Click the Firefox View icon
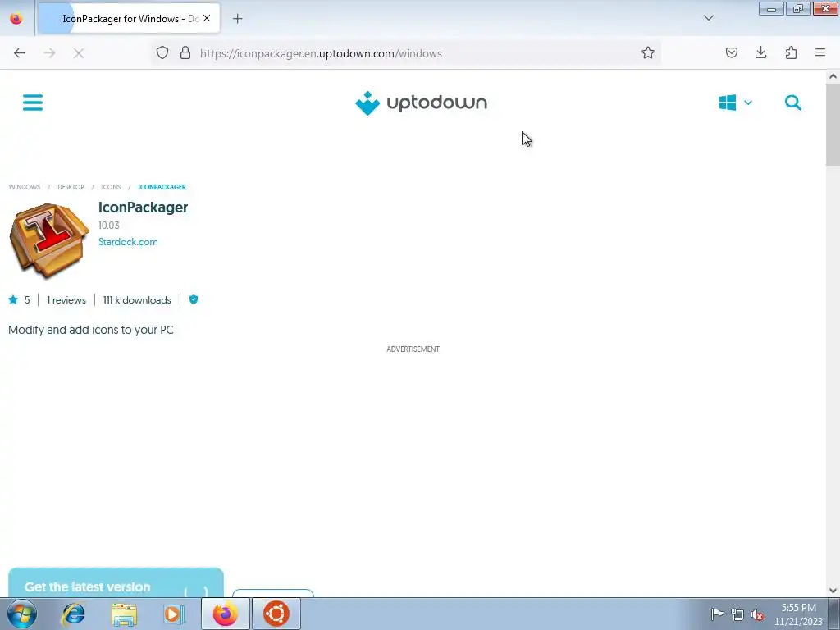 click(x=16, y=18)
